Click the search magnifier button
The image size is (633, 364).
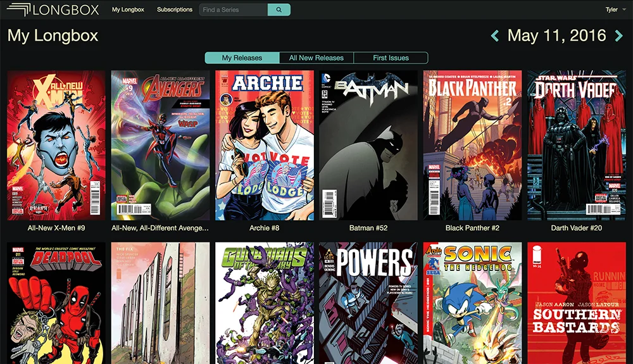tap(279, 9)
